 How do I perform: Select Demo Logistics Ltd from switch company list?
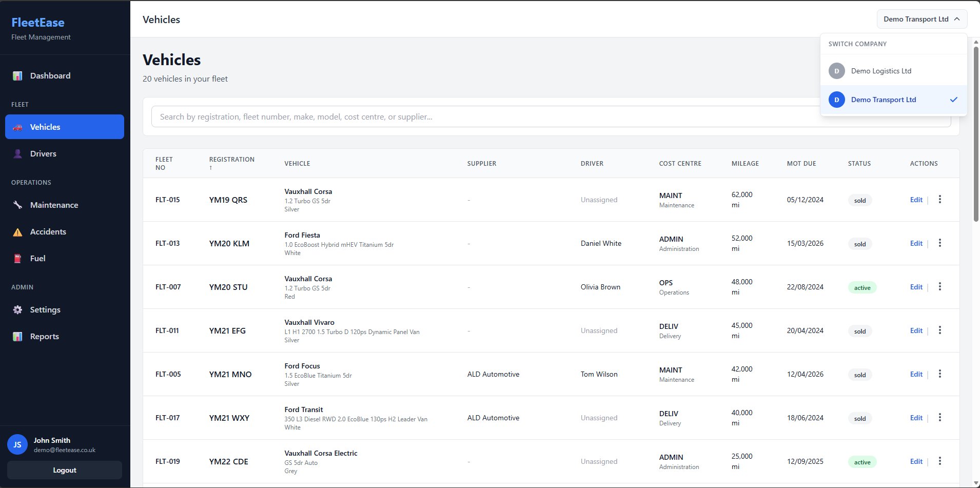[x=880, y=71]
